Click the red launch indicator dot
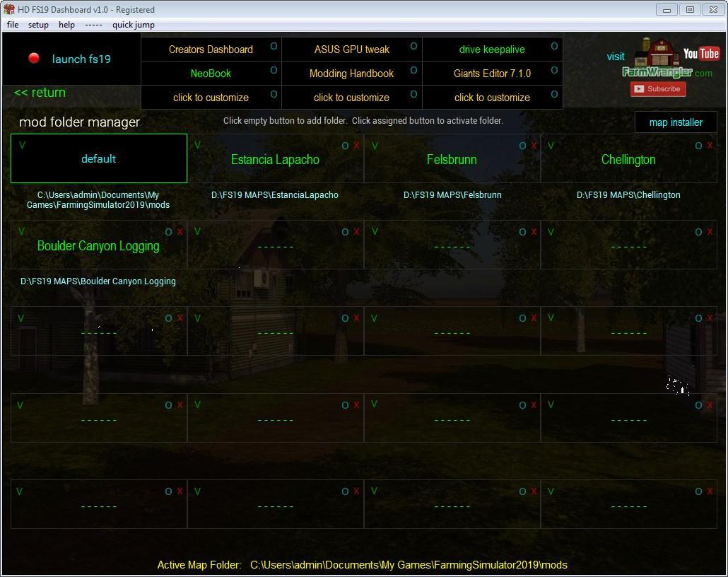728x577 pixels. 33,58
